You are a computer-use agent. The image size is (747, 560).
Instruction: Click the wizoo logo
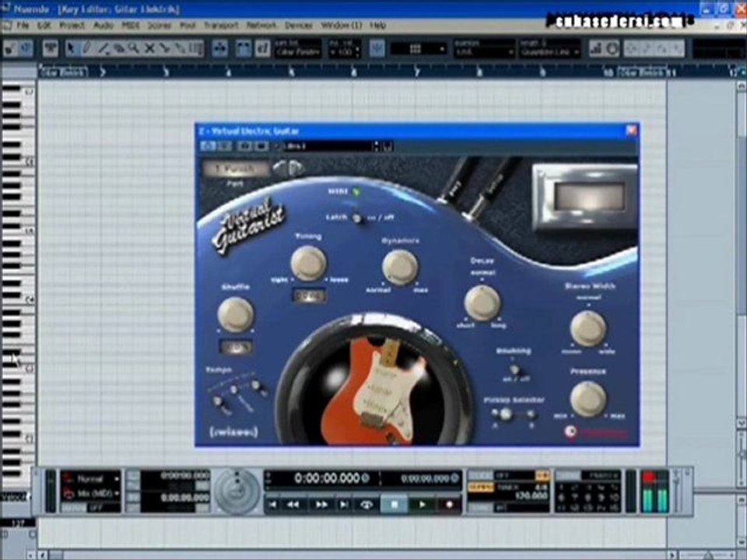pyautogui.click(x=233, y=432)
